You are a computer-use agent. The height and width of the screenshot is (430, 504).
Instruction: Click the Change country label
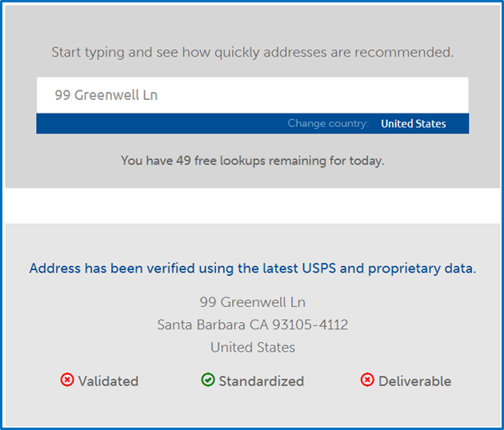(328, 123)
